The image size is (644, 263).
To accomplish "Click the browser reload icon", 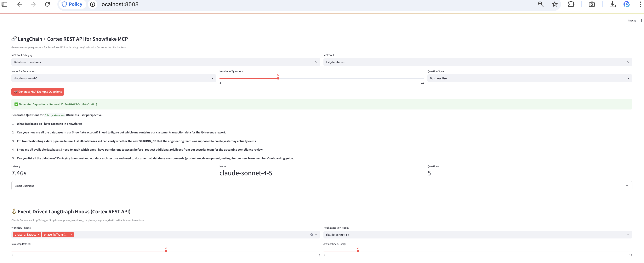I will [47, 4].
